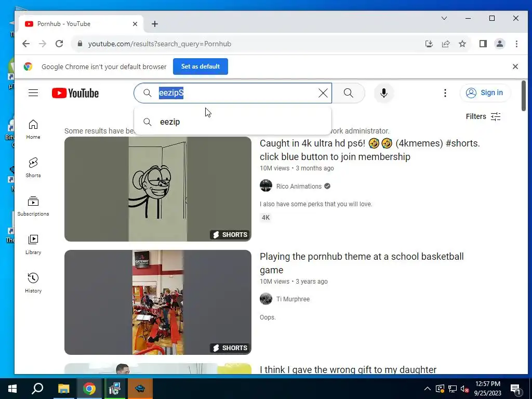
Task: Click the Chrome install/download icon in address bar
Action: pyautogui.click(x=429, y=44)
